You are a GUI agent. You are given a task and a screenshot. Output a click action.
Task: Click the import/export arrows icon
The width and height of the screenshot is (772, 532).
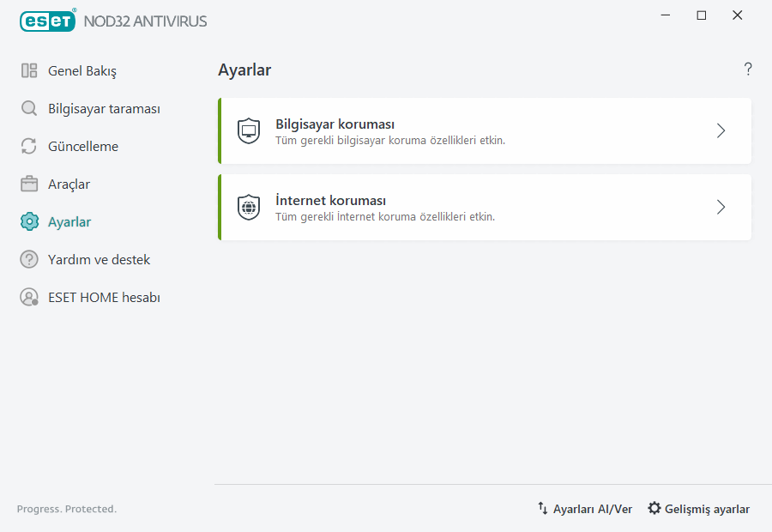tap(542, 508)
